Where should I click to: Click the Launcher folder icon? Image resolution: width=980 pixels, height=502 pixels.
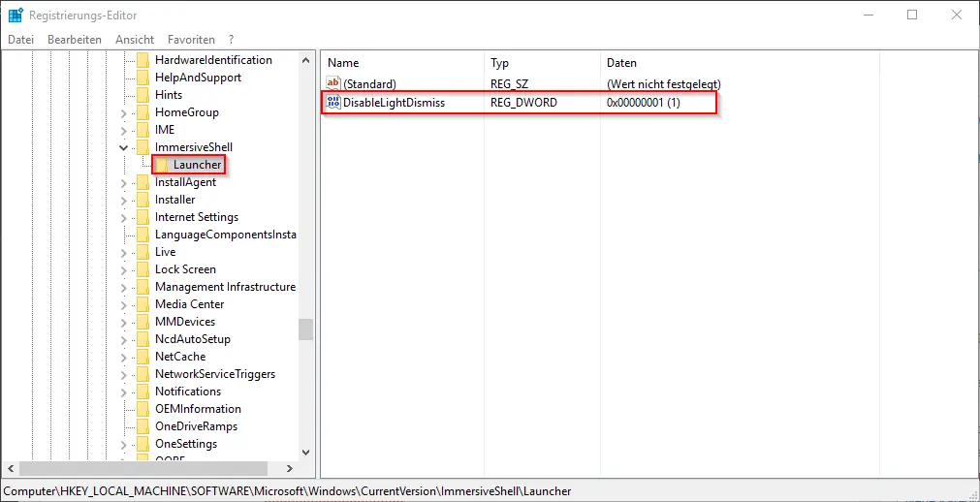(x=162, y=165)
